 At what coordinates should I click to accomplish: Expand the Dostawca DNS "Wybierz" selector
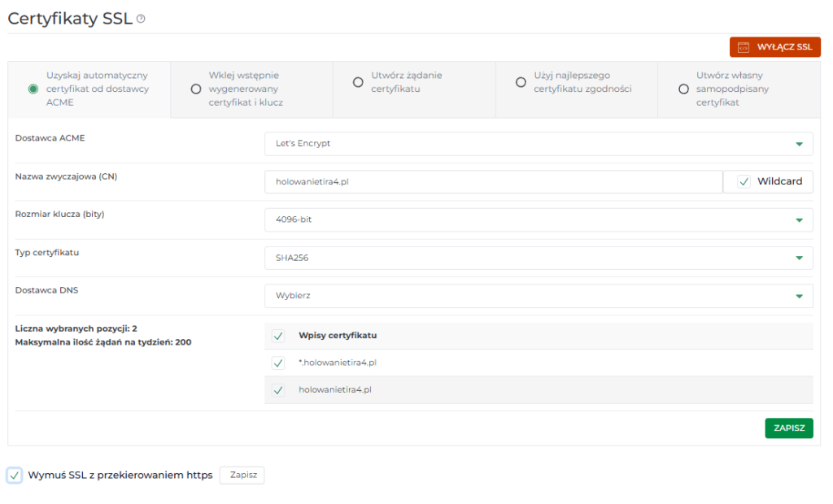pos(801,296)
